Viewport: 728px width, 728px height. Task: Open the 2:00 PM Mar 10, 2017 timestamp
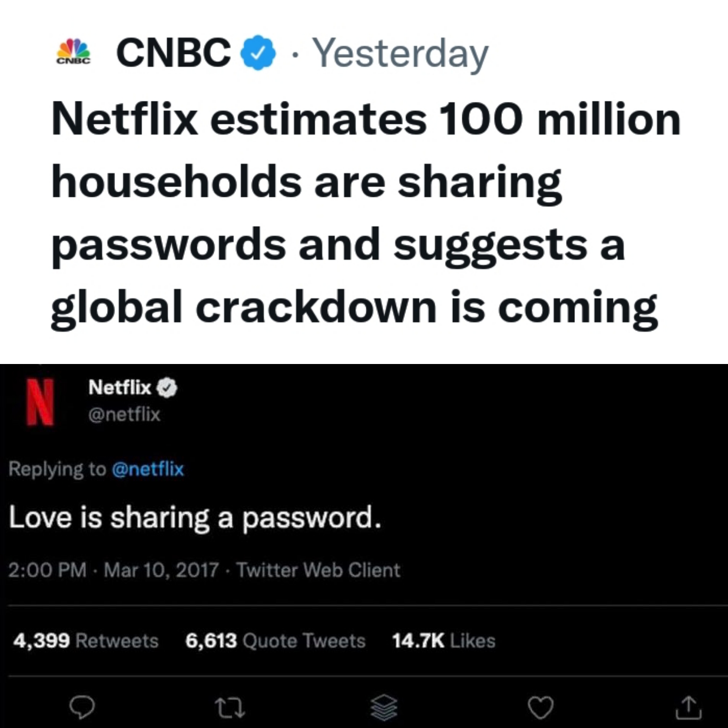(x=113, y=570)
